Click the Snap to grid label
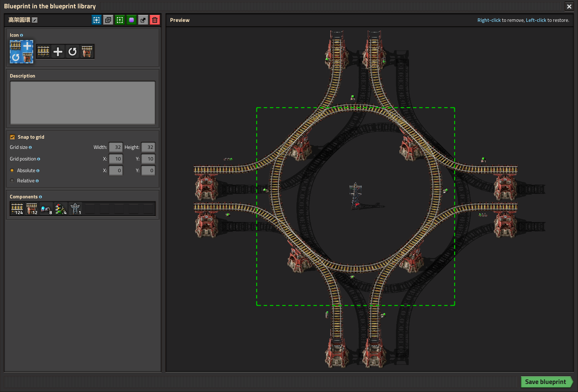This screenshot has height=392, width=578. [31, 137]
